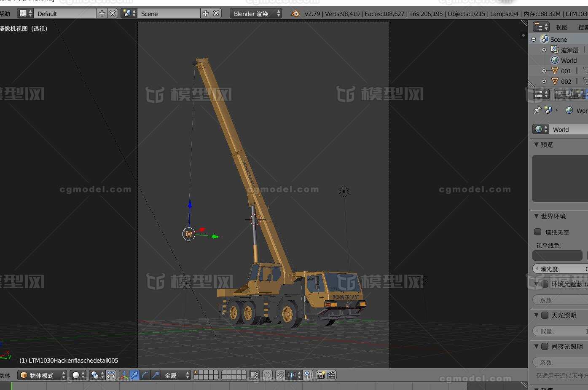Delete the current Scene with X

pos(216,13)
